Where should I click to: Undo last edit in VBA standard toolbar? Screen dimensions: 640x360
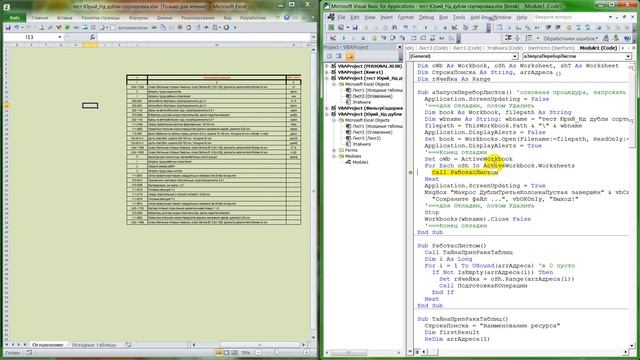point(407,27)
